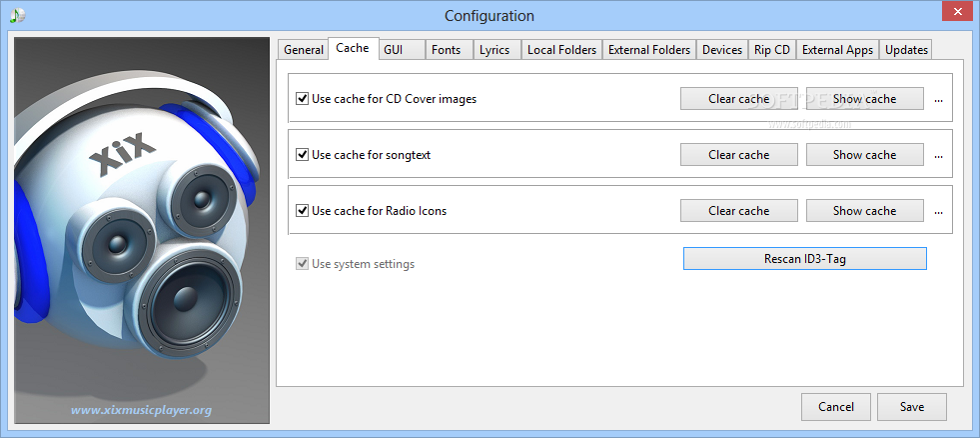The image size is (980, 438).
Task: Click the app icon in the title bar
Action: click(x=18, y=15)
